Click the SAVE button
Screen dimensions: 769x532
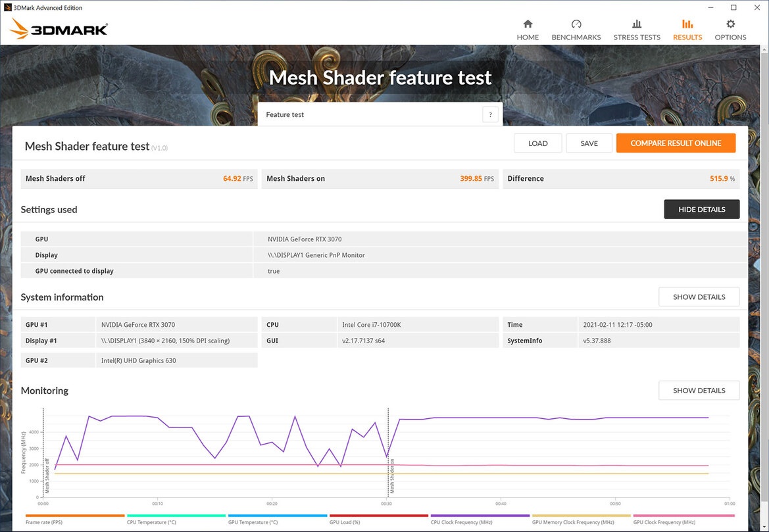(x=589, y=143)
